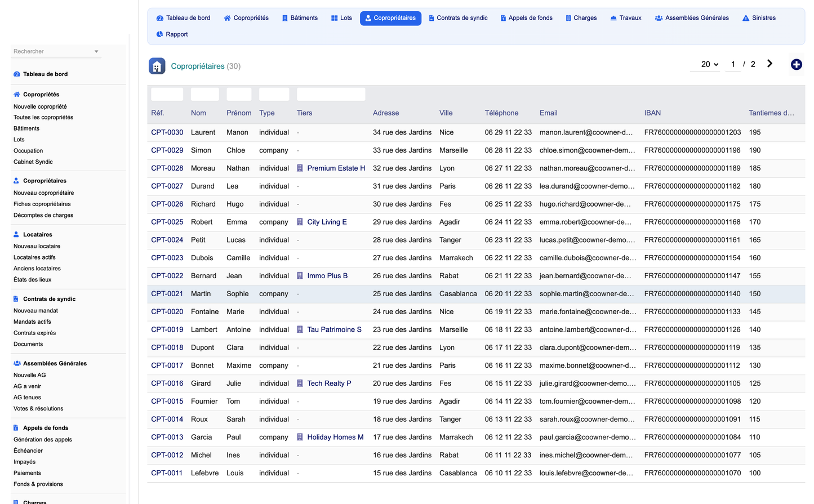The height and width of the screenshot is (504, 814).
Task: Open record CPT-0030
Action: pos(167,132)
